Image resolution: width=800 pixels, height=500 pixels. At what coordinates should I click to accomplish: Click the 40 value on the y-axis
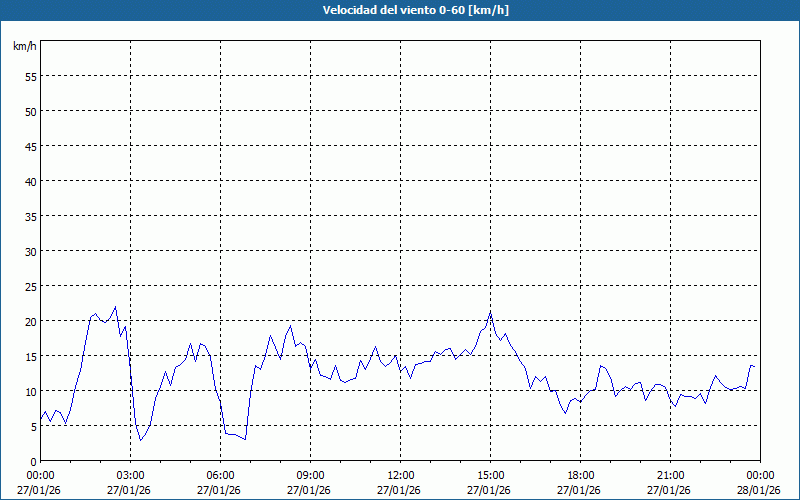point(30,181)
